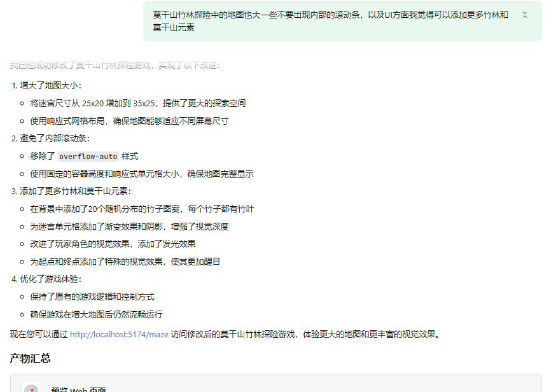556x392 pixels.
Task: Click the bullet 在背景中添加了20个随机分布的竹子图案
Action: (x=142, y=209)
